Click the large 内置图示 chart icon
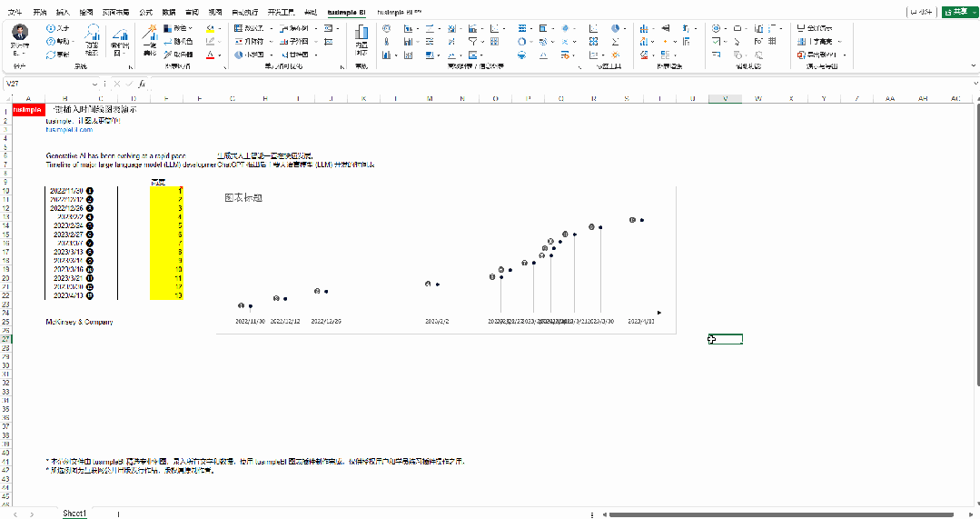This screenshot has width=980, height=519. (361, 33)
